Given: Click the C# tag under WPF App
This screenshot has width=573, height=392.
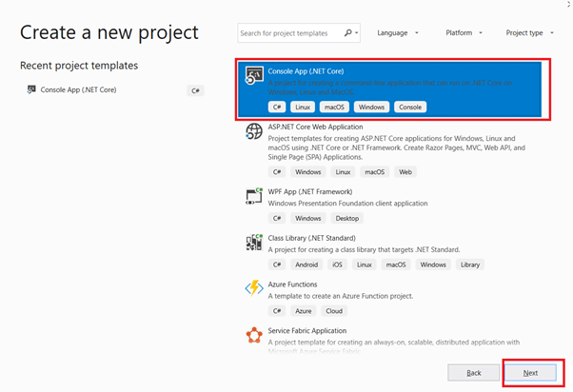Looking at the screenshot, I should 277,218.
